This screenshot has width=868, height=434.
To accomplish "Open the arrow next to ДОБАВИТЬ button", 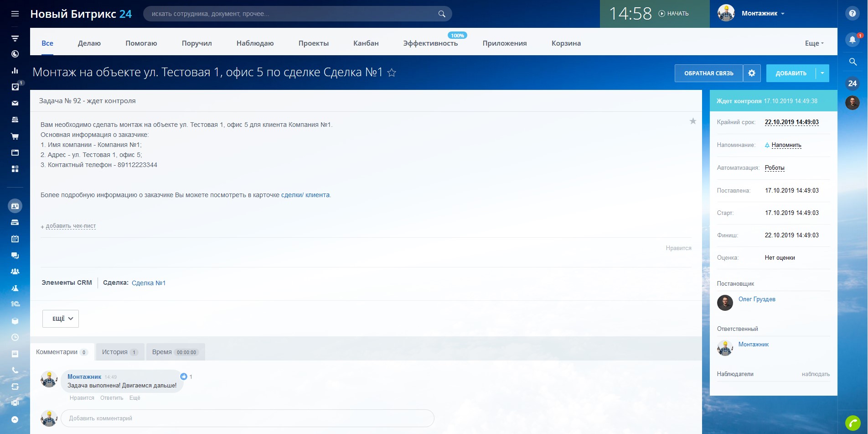I will [x=822, y=73].
